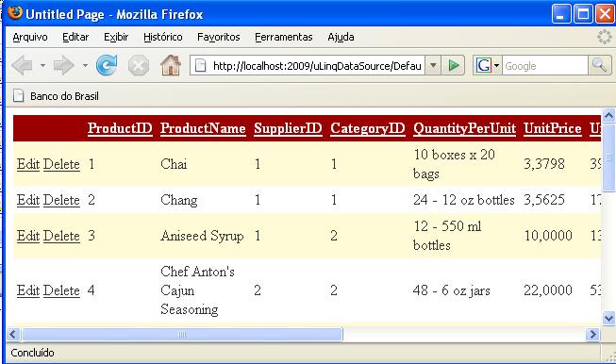This screenshot has width=616, height=364.
Task: Open the Editar menu
Action: point(75,37)
